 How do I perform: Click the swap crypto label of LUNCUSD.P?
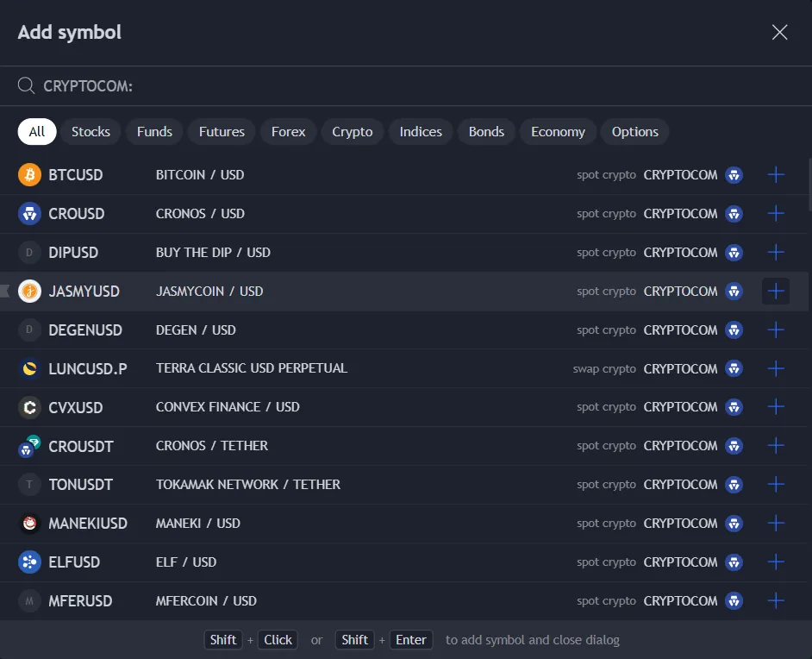coord(604,369)
